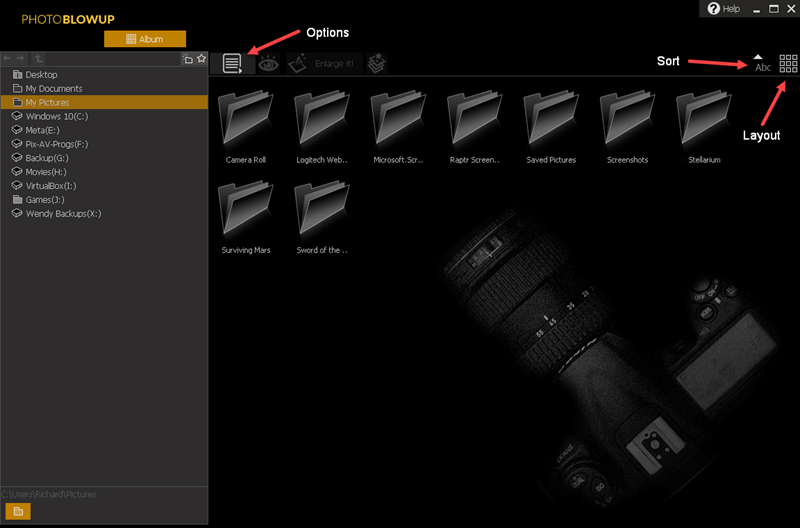Viewport: 800px width, 528px height.
Task: Select My Pictures in the tree
Action: [104, 102]
